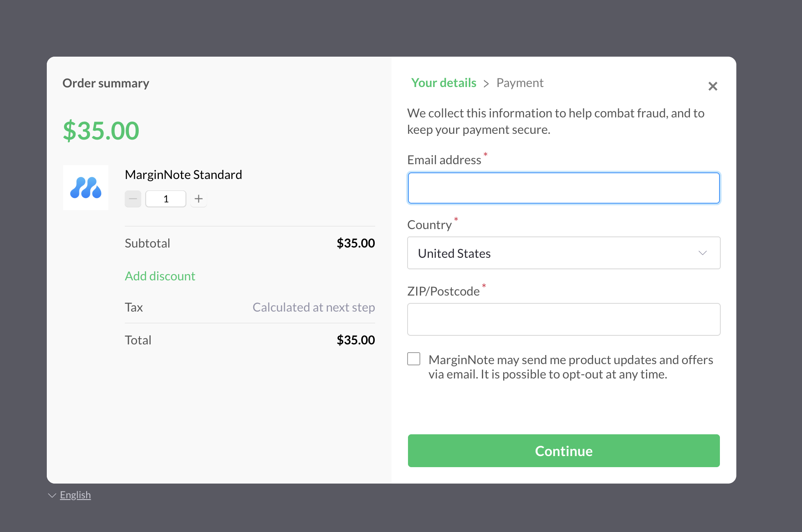This screenshot has width=802, height=532.
Task: Click the green Continue button
Action: 564,451
